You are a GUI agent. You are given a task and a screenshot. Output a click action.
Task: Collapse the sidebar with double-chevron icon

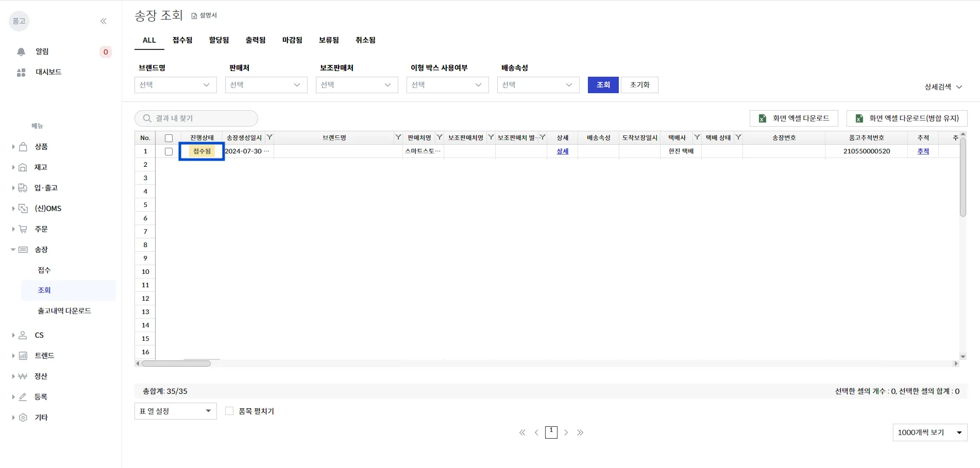[x=104, y=21]
